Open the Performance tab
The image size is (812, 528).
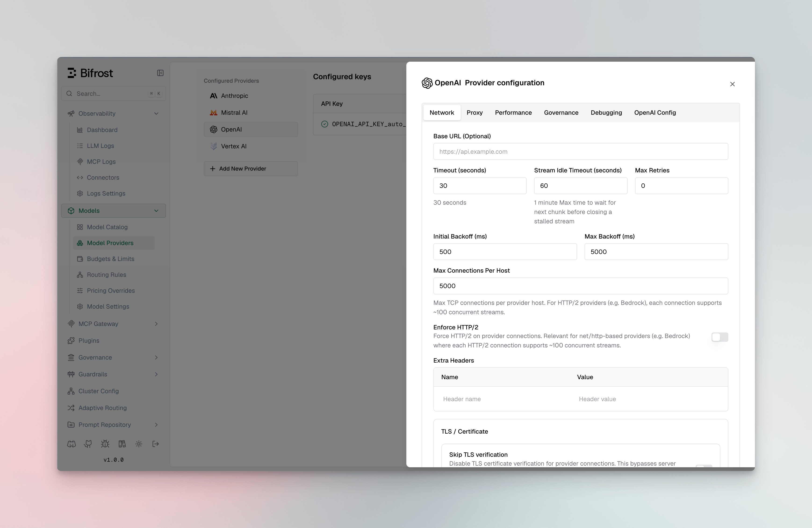[x=513, y=113]
